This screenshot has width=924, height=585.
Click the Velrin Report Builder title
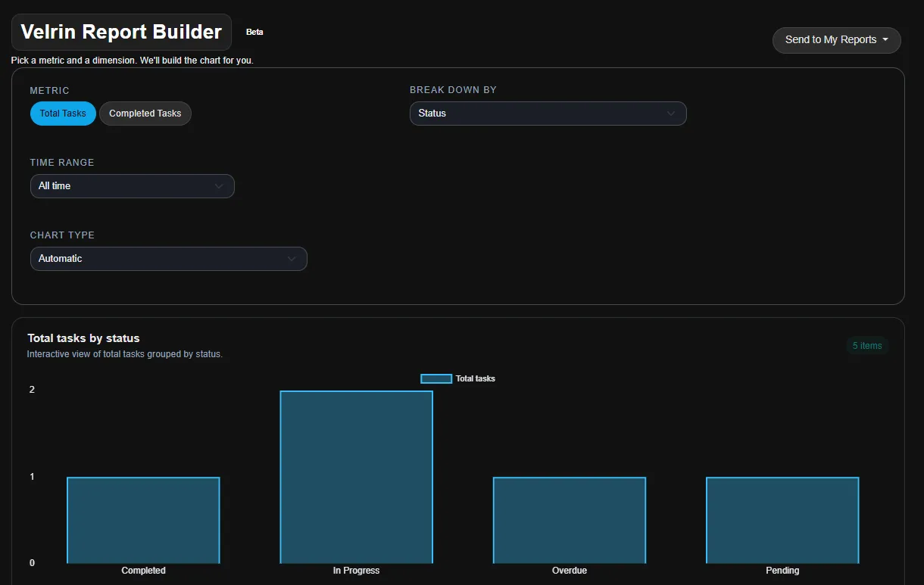click(x=120, y=32)
